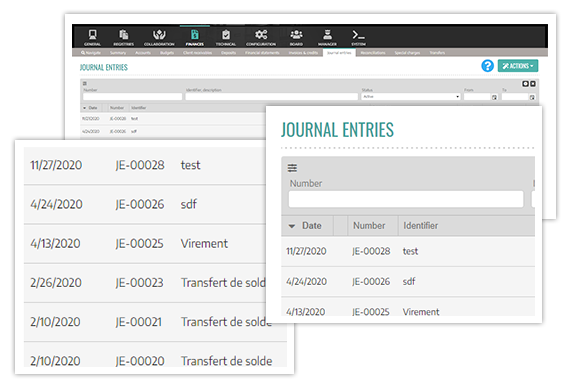Viewport: 570px width, 390px height.
Task: Click Virement in enlarged right Journal Entries panel
Action: tap(421, 312)
